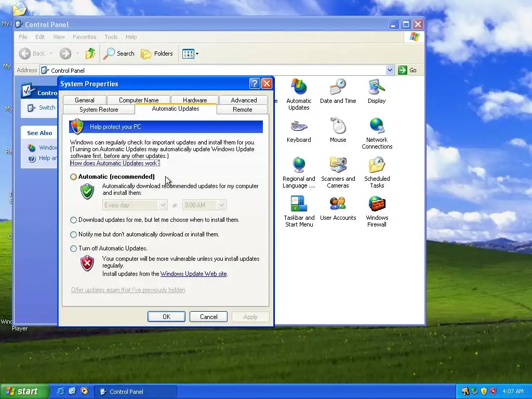Screen dimensions: 532x399
Task: Open the File menu
Action: pyautogui.click(x=23, y=37)
